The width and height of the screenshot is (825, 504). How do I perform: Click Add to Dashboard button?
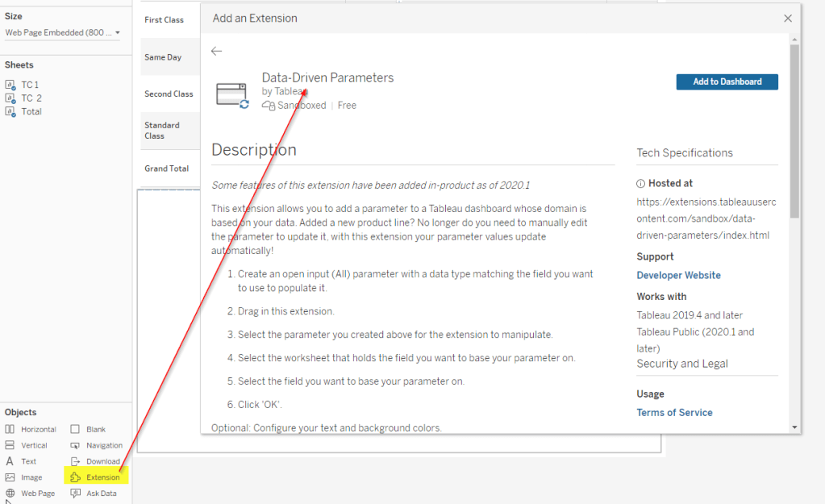pos(727,81)
